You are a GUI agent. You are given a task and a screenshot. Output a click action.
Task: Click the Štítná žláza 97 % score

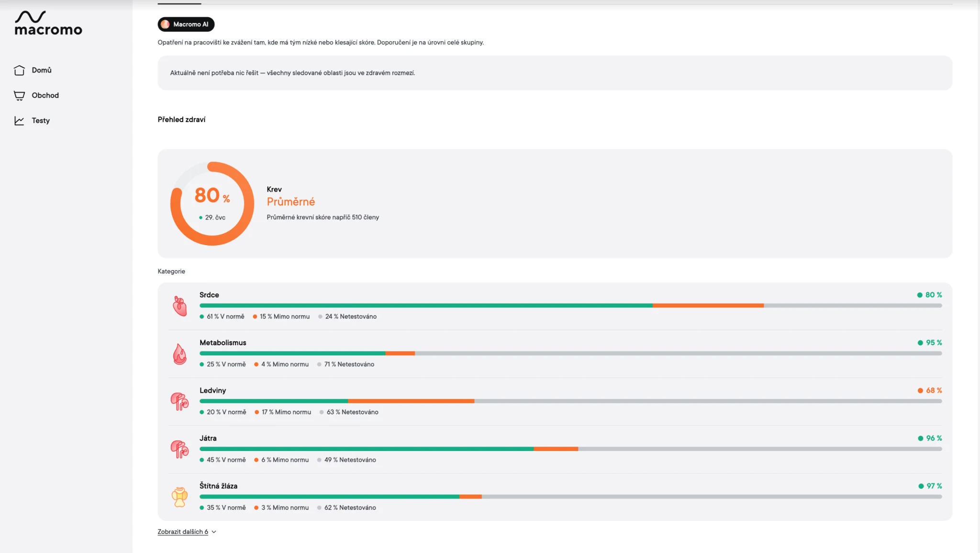coord(930,486)
